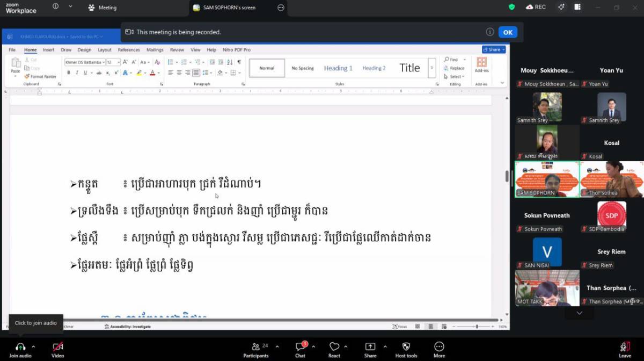Viewport: 644px width, 361px height.
Task: Align text left in Paragraph group
Action: click(171, 73)
